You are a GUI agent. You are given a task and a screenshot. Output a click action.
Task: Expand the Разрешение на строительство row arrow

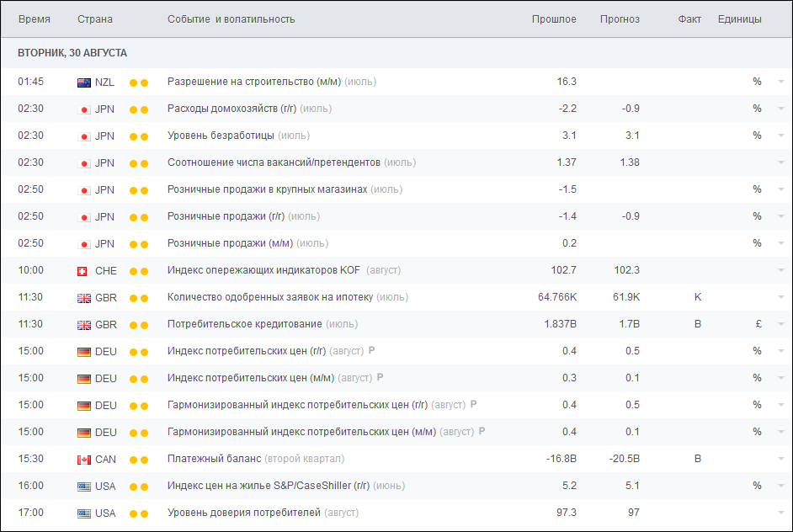(781, 82)
